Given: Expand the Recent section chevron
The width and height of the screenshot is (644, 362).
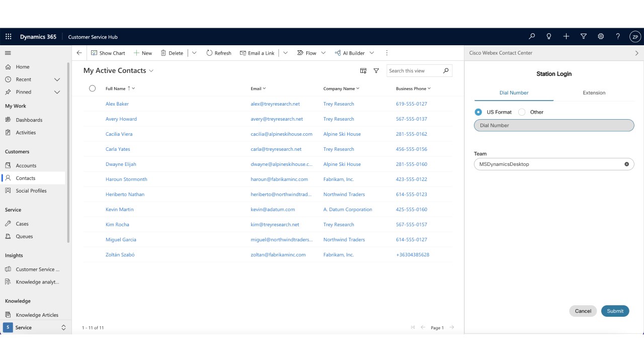Looking at the screenshot, I should pos(57,79).
